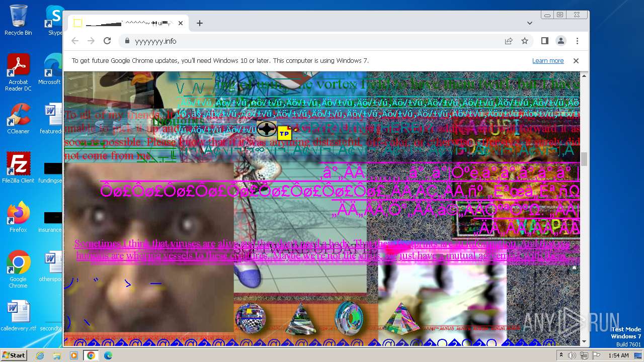The image size is (644, 362).
Task: Open the volume tray icon
Action: click(x=572, y=355)
